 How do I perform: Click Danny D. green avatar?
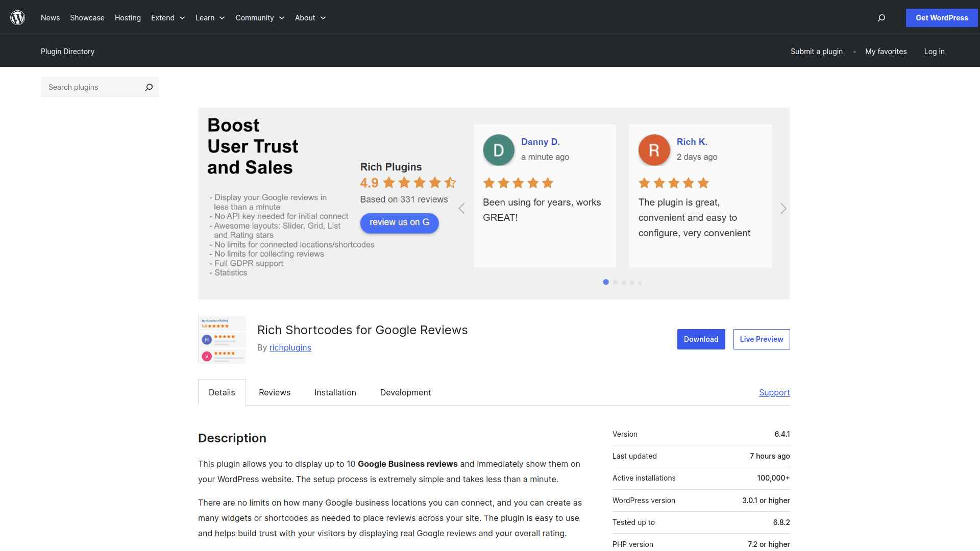[x=499, y=150]
